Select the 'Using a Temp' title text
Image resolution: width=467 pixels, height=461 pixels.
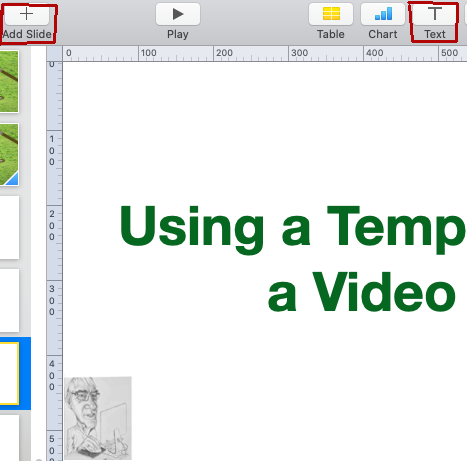pyautogui.click(x=293, y=229)
